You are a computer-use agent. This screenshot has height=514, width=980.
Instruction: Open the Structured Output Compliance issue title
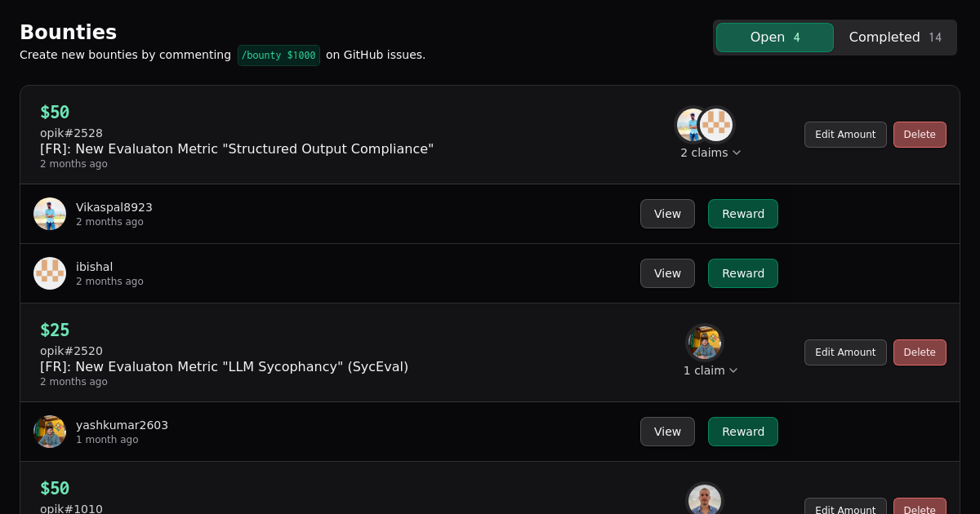point(237,148)
